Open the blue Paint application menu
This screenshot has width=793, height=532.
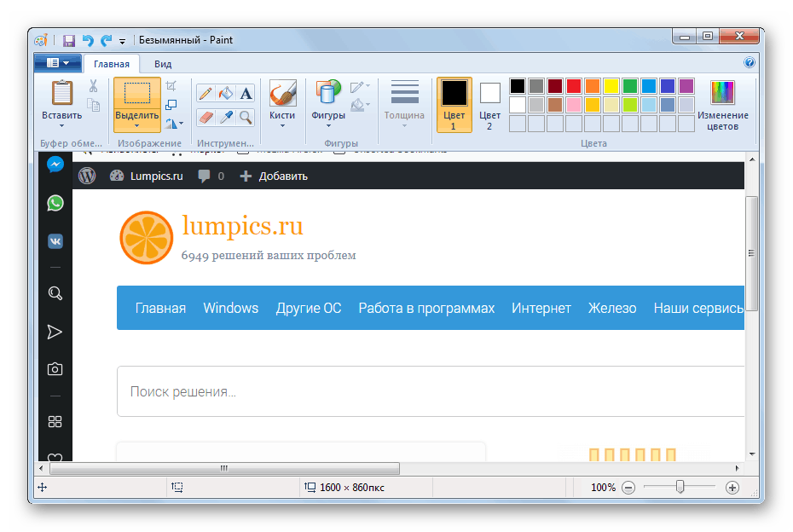coord(56,62)
